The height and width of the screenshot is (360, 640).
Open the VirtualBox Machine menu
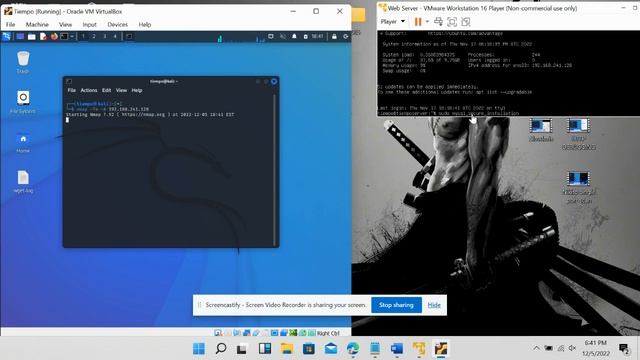(x=37, y=24)
